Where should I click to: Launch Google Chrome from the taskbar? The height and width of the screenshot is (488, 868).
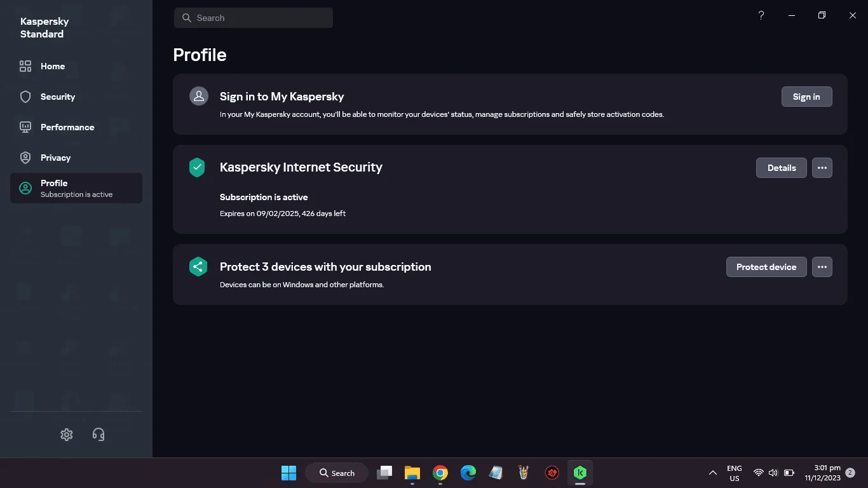pos(440,473)
